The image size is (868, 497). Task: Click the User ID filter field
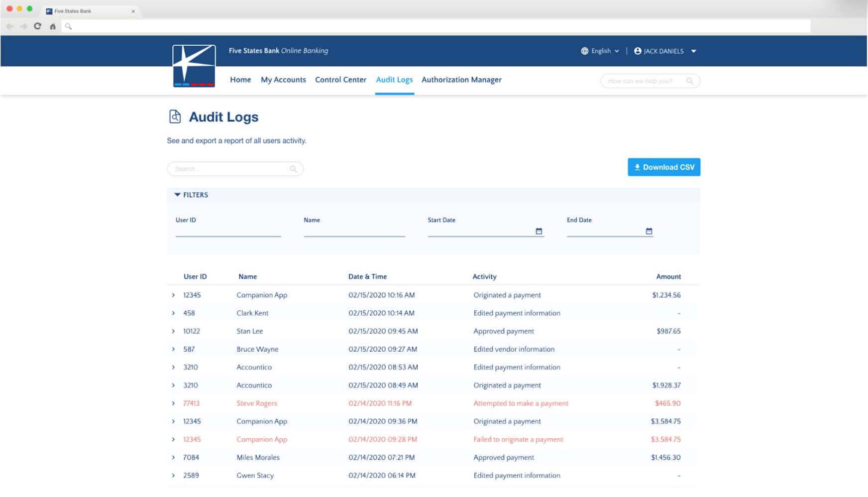click(228, 231)
